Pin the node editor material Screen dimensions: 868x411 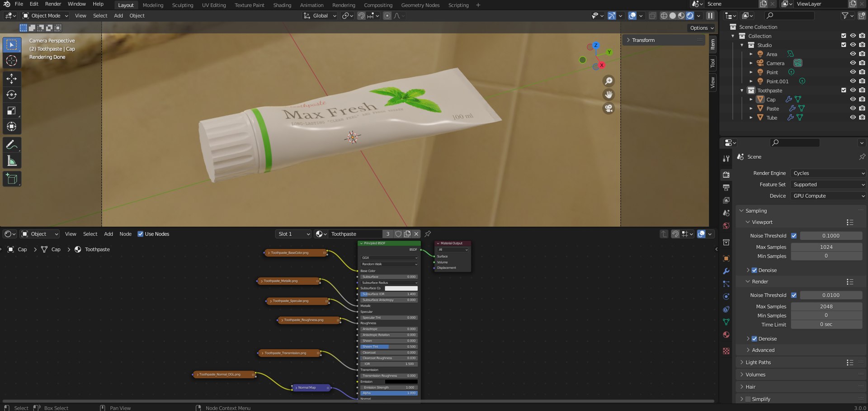tap(428, 234)
